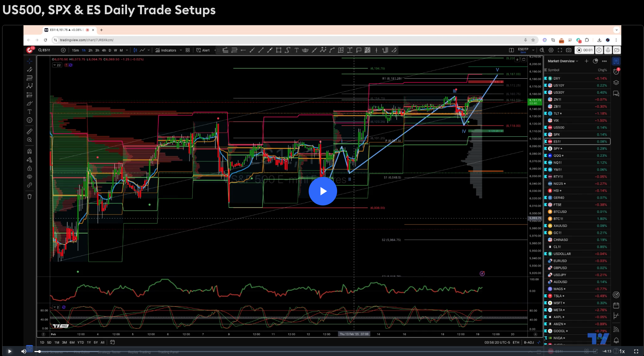Open the calendar icon in right sidebar
The width and height of the screenshot is (644, 356).
pos(616,305)
